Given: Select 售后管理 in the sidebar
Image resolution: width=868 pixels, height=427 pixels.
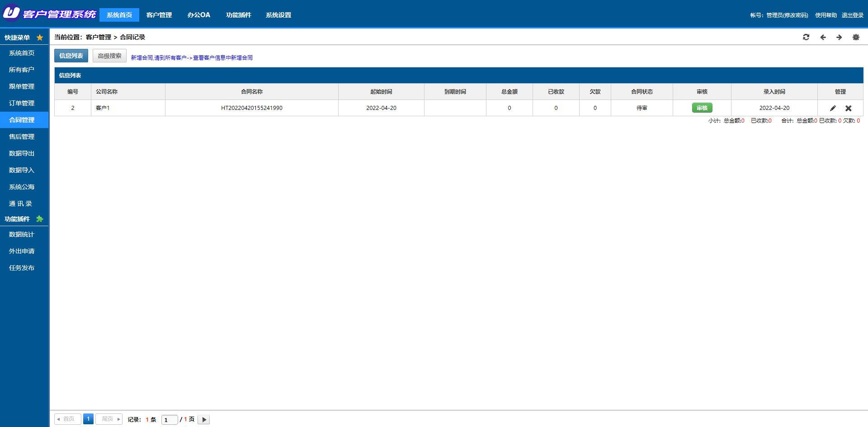Looking at the screenshot, I should coord(22,137).
